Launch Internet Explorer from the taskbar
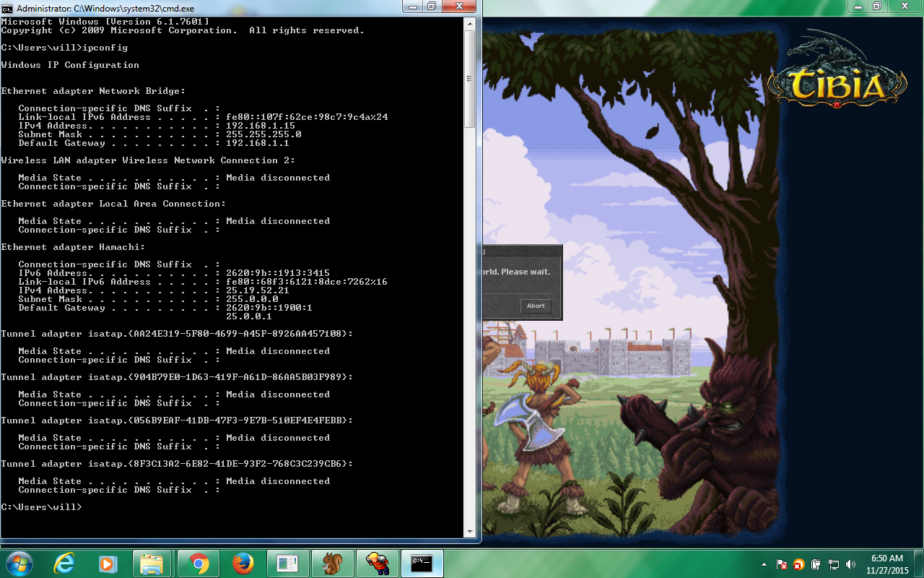This screenshot has width=924, height=578. coord(64,564)
